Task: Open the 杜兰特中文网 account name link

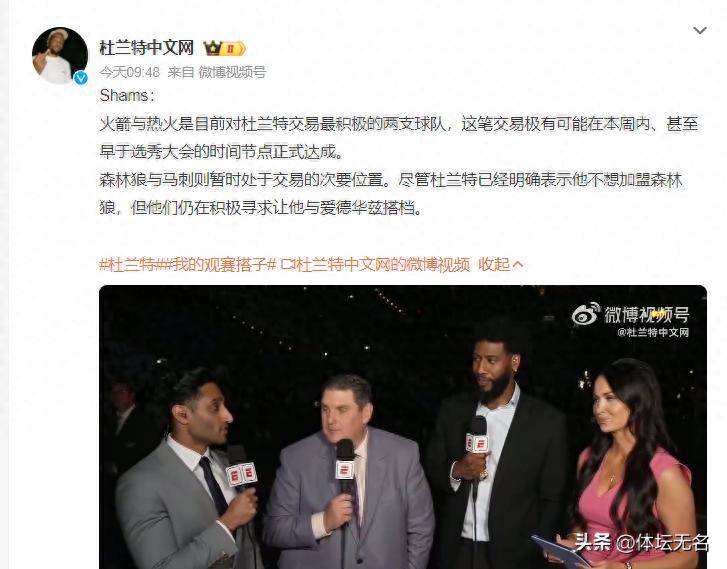Action: pyautogui.click(x=147, y=48)
